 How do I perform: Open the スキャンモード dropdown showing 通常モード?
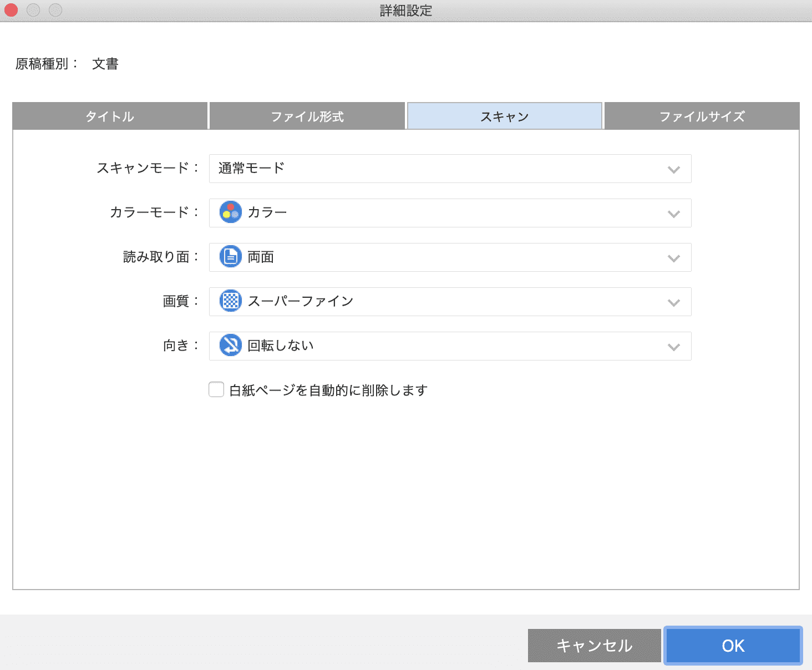(450, 169)
